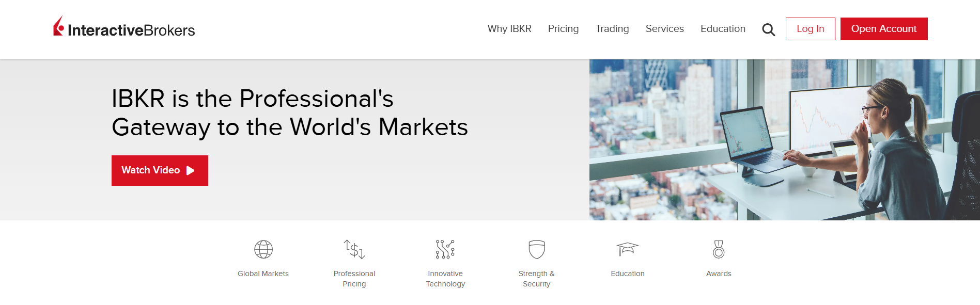Click the Global Markets text label

(x=263, y=274)
